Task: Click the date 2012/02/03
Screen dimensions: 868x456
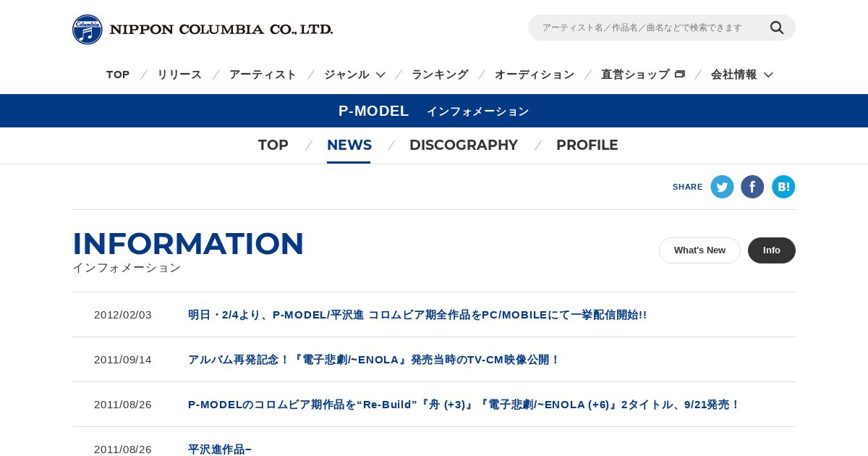Action: point(123,315)
